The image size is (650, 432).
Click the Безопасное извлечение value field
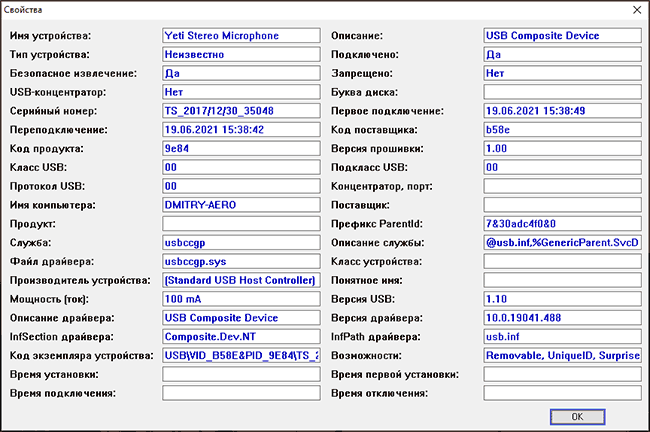coord(241,73)
